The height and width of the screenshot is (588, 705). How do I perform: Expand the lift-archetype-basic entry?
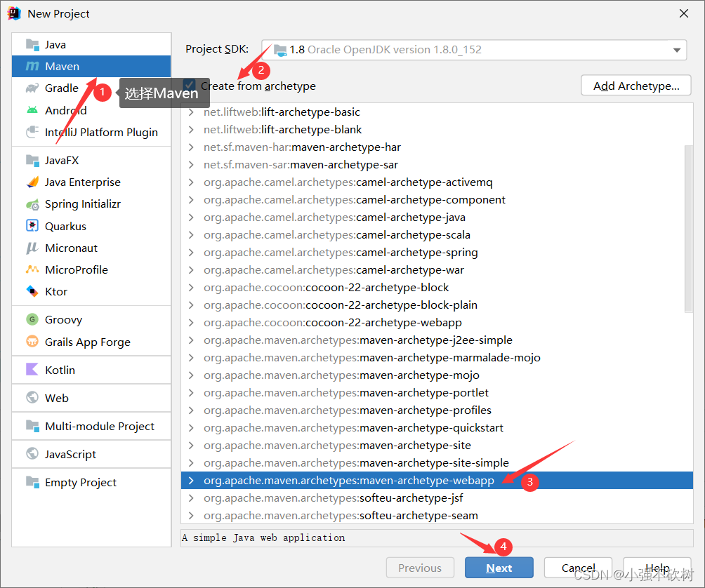[192, 112]
